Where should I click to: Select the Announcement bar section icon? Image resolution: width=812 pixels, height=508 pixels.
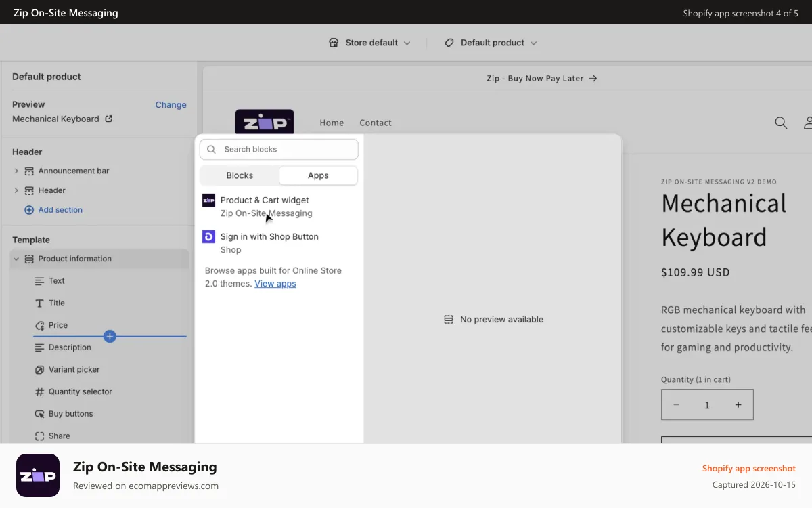[x=29, y=171]
